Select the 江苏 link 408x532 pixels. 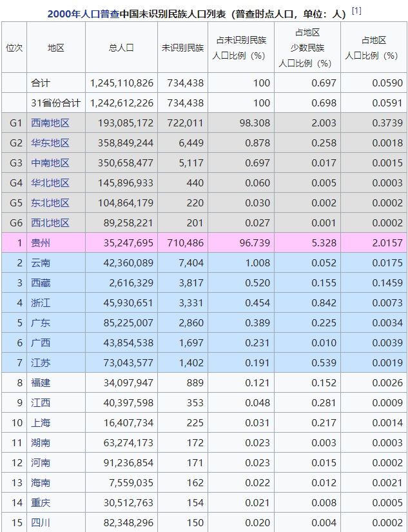click(x=41, y=363)
